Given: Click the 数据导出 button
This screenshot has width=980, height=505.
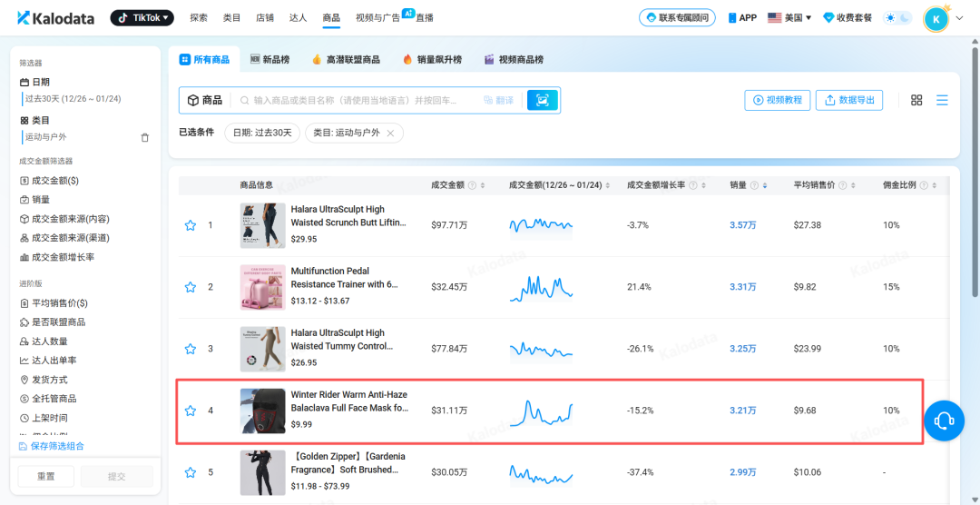Looking at the screenshot, I should tap(849, 100).
